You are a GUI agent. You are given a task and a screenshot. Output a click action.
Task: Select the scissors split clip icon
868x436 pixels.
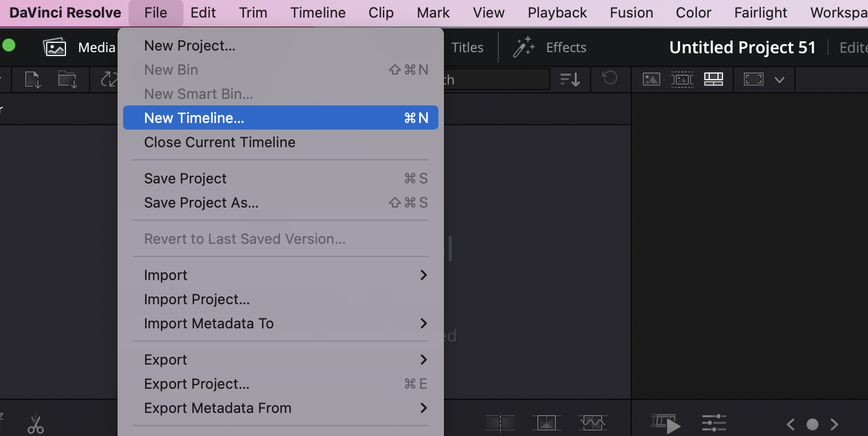pos(36,424)
